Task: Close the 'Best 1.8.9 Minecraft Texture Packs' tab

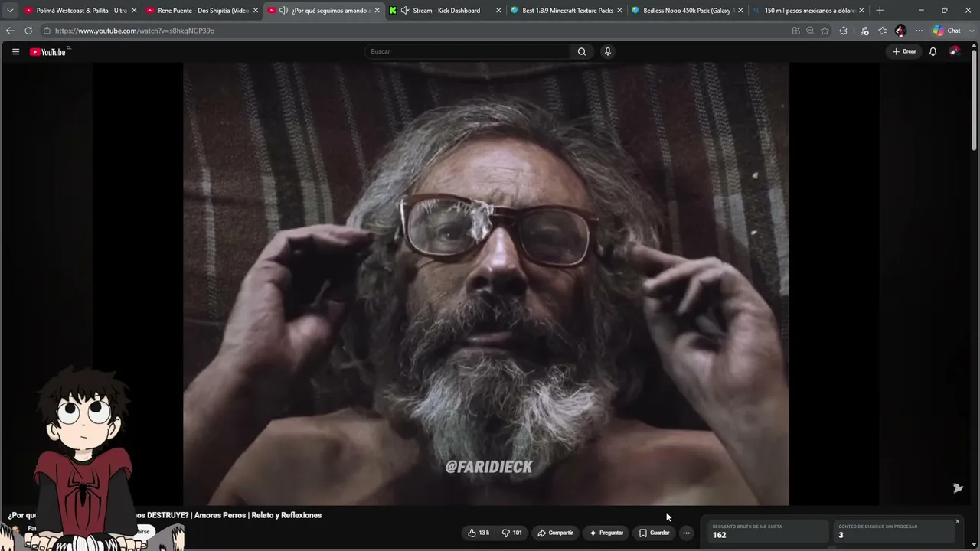Action: click(620, 11)
